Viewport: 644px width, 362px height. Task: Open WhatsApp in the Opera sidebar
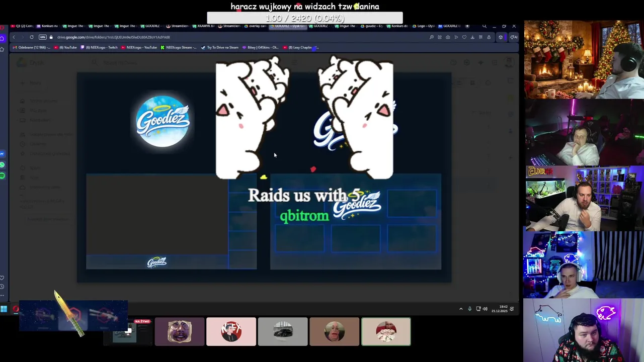pyautogui.click(x=3, y=165)
